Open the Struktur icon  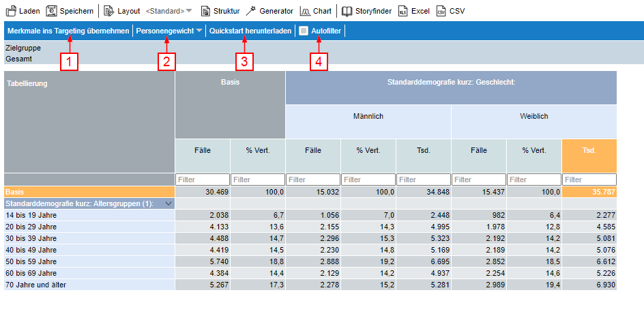tap(205, 11)
